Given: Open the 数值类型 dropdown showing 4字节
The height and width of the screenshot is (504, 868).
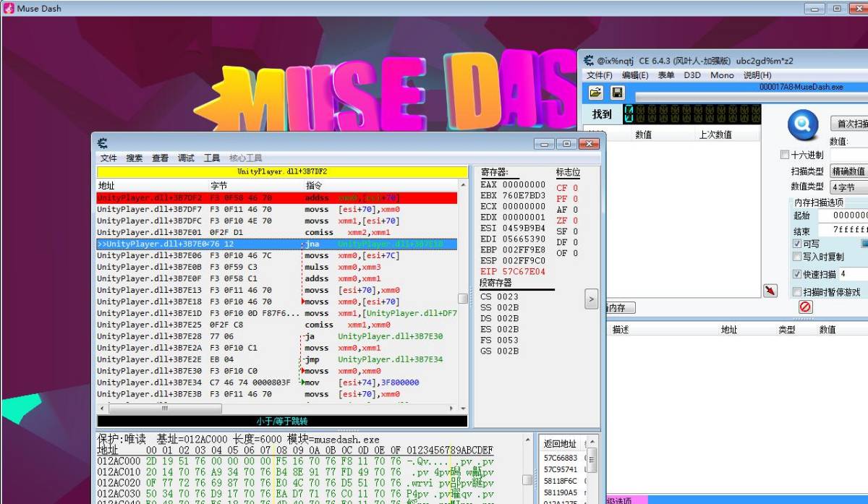Looking at the screenshot, I should [848, 187].
